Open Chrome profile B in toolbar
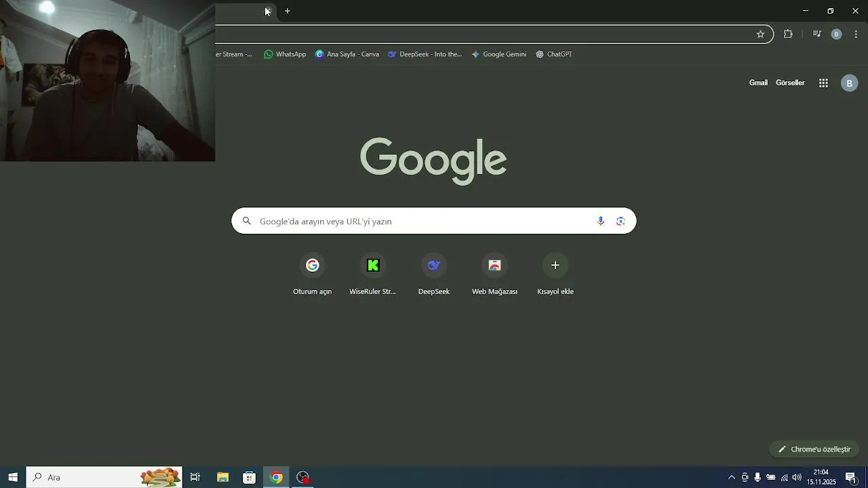Screen dimensions: 868x488 (836, 34)
